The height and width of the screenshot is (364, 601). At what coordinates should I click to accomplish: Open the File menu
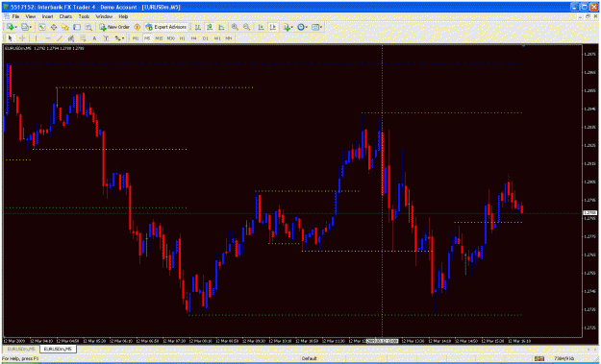coord(15,16)
